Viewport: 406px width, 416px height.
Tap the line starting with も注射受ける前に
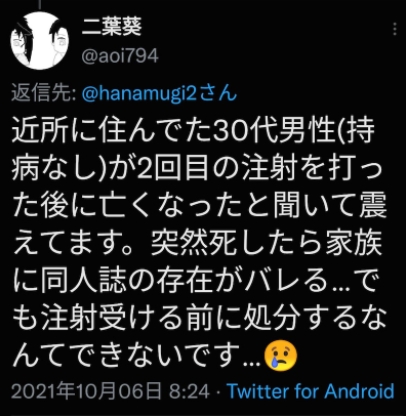click(x=199, y=317)
